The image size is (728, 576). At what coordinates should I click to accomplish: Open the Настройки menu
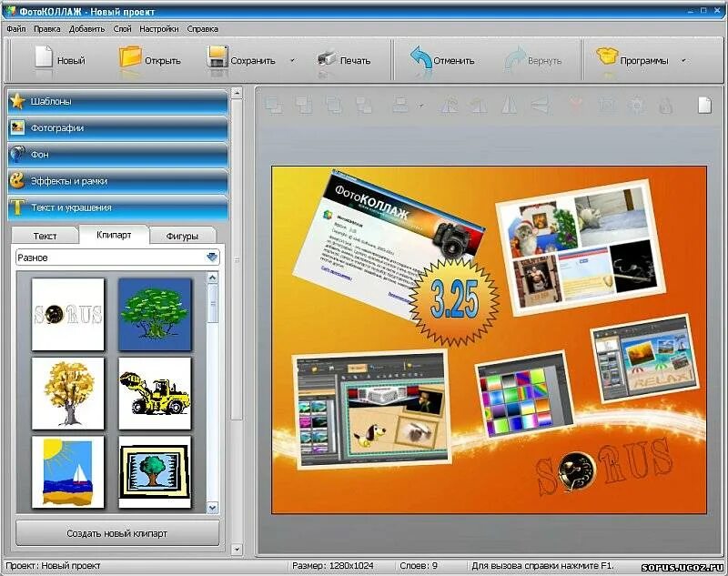click(158, 29)
